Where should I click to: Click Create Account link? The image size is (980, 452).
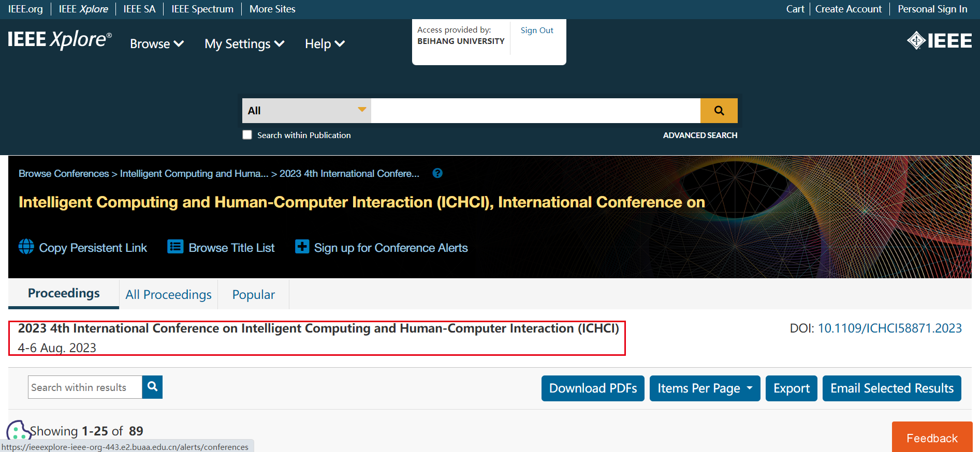(x=848, y=9)
